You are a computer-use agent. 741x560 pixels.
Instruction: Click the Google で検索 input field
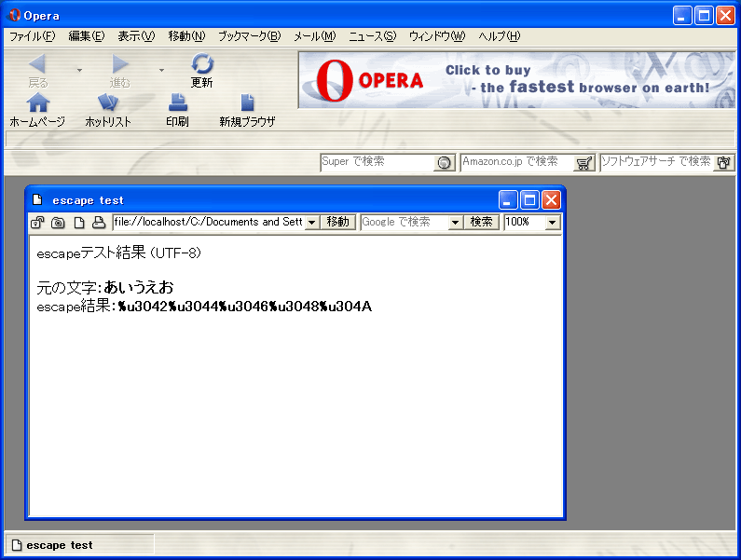(405, 222)
